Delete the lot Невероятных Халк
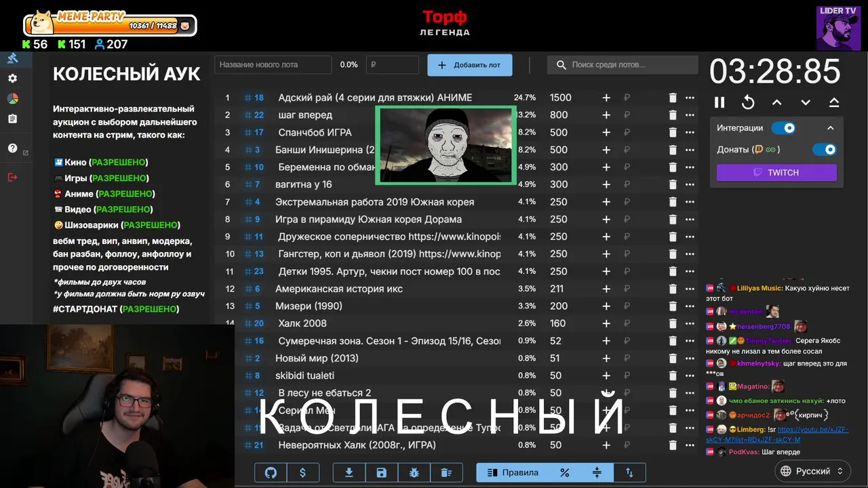Viewport: 868px width, 488px height. [673, 445]
